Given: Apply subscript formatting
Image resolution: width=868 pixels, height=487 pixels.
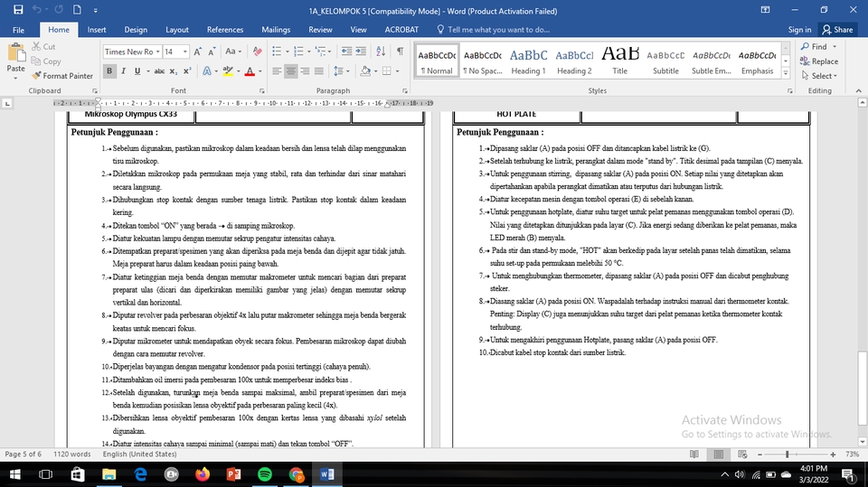Looking at the screenshot, I should [x=174, y=70].
